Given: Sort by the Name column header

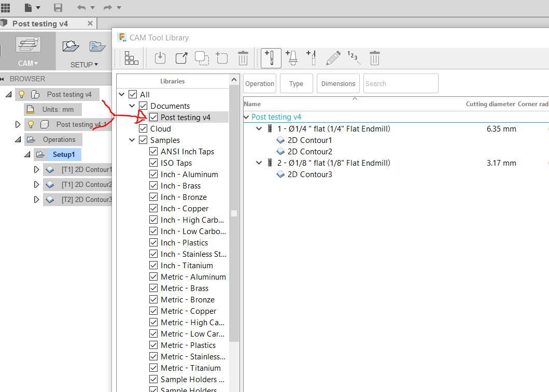Looking at the screenshot, I should point(252,104).
